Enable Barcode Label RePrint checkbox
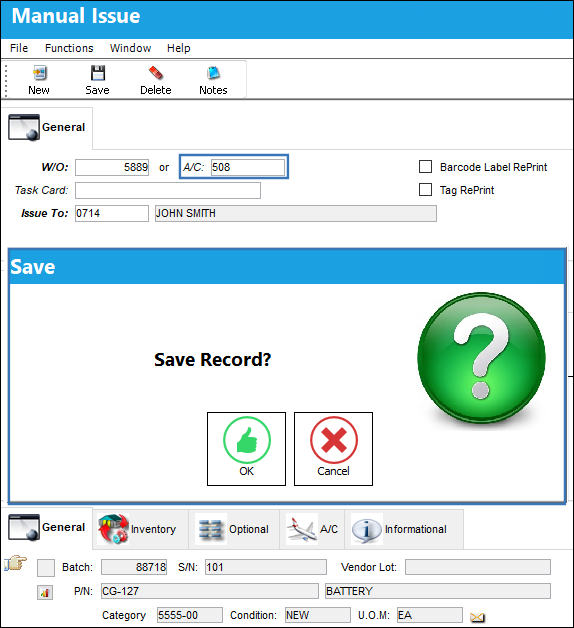The image size is (574, 628). 425,167
